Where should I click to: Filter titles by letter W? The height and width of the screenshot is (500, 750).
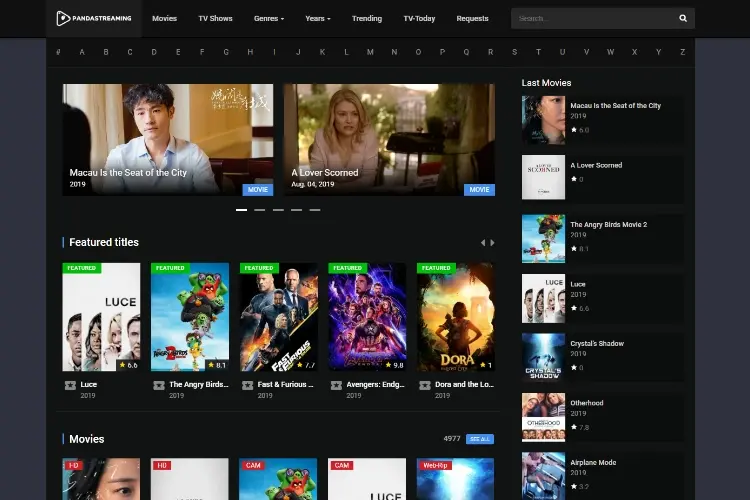coord(610,52)
